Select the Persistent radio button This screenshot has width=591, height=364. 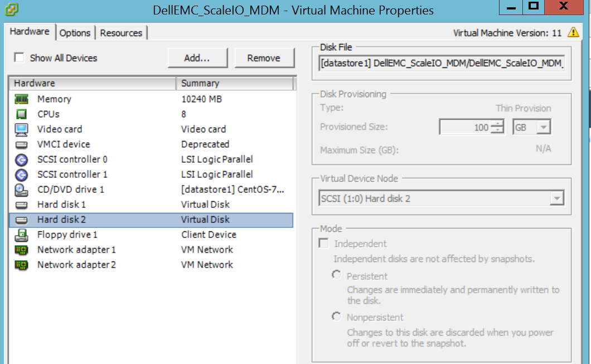(x=336, y=275)
